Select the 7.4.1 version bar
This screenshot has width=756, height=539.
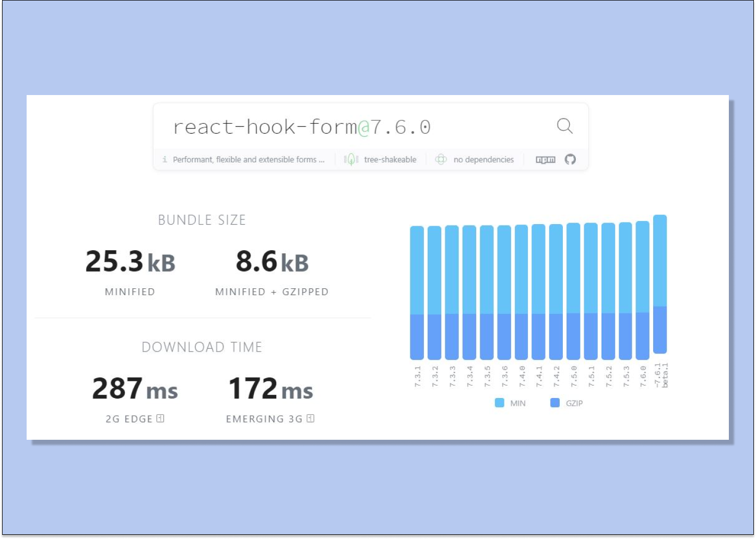click(538, 292)
